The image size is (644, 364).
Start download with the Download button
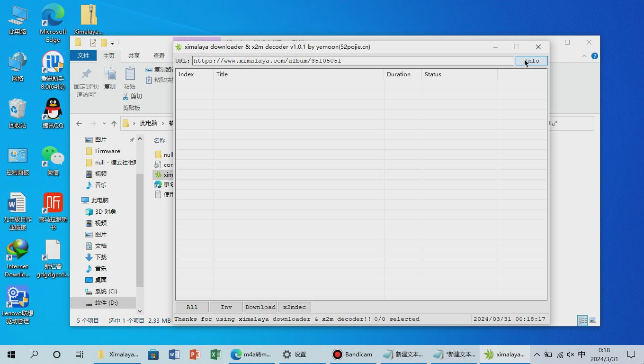pyautogui.click(x=260, y=307)
